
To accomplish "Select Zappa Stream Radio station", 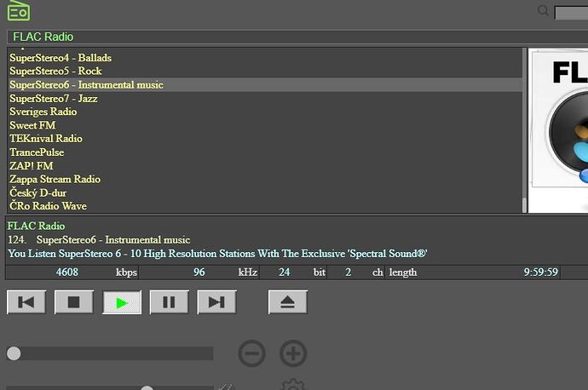I will click(265, 179).
